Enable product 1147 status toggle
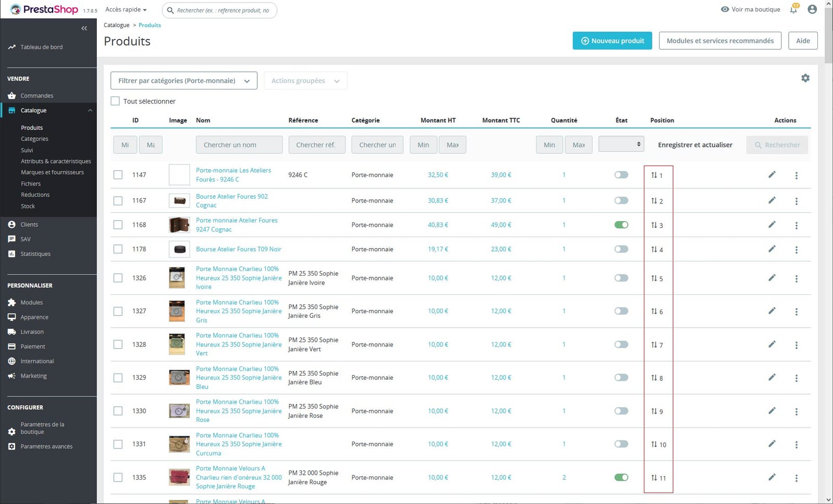 pos(621,175)
